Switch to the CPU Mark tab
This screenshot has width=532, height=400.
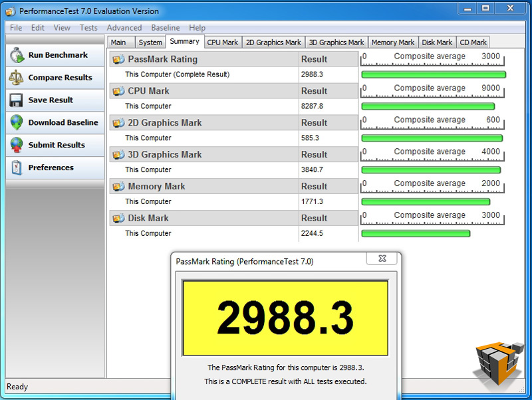tap(223, 43)
